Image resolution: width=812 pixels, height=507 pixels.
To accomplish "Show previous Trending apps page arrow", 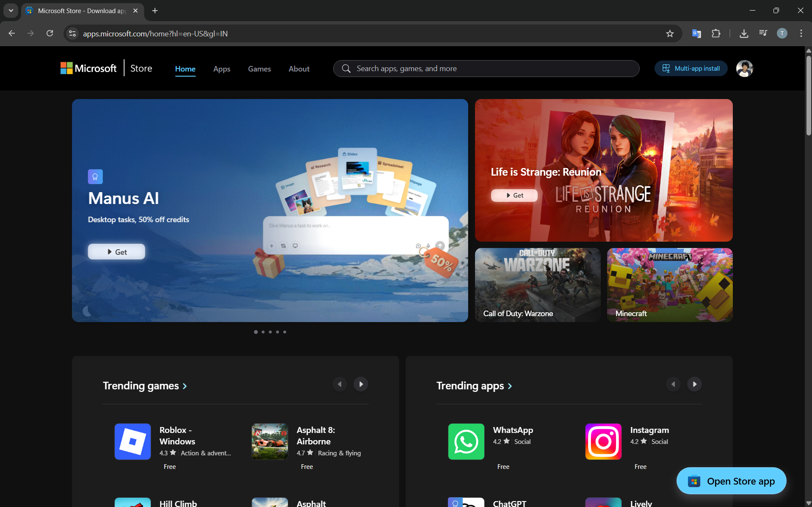I will tap(673, 384).
